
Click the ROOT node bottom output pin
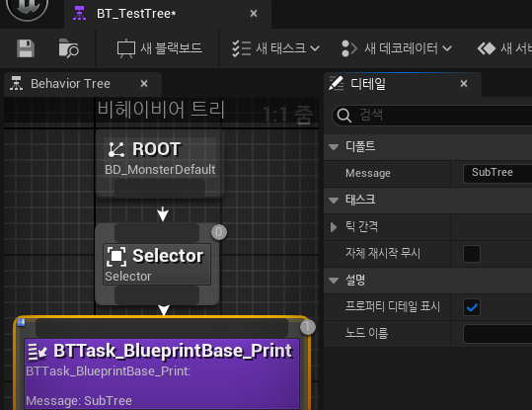coord(160,188)
